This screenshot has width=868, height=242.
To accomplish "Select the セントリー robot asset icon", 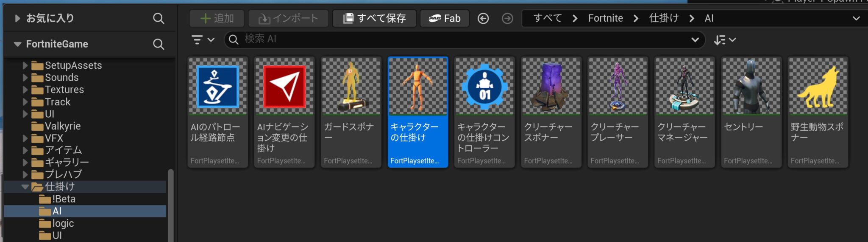I will pos(751,87).
